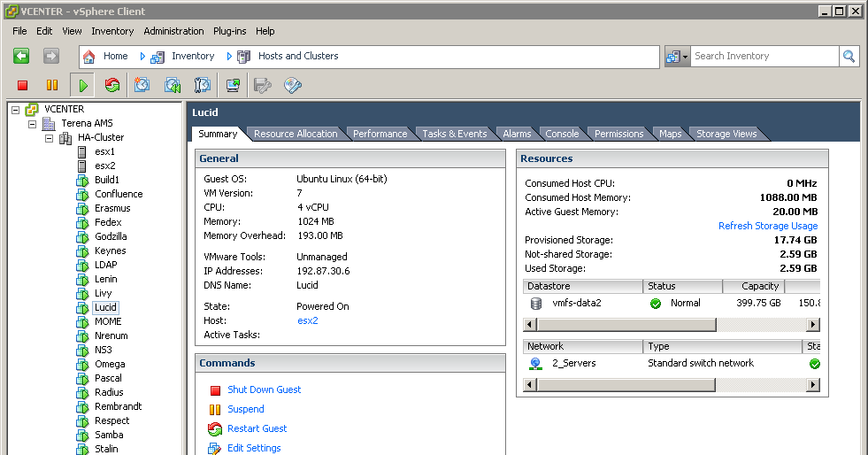Select the Samba VM in tree

click(109, 435)
